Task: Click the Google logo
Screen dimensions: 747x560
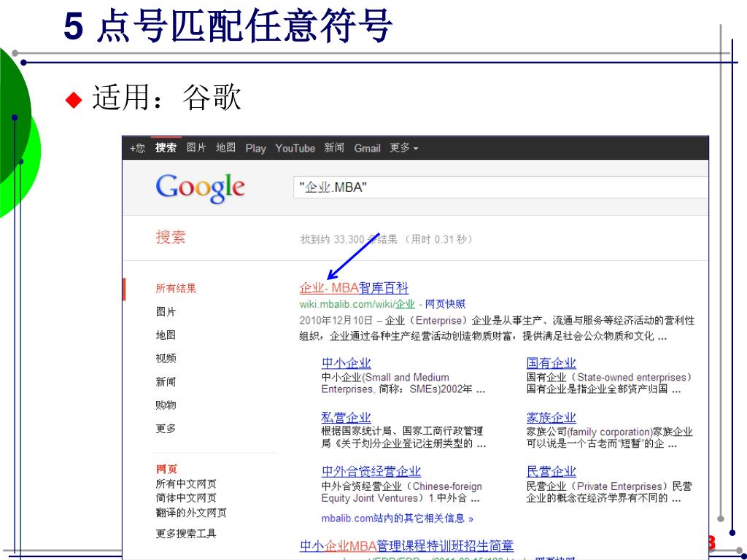Action: click(x=200, y=188)
